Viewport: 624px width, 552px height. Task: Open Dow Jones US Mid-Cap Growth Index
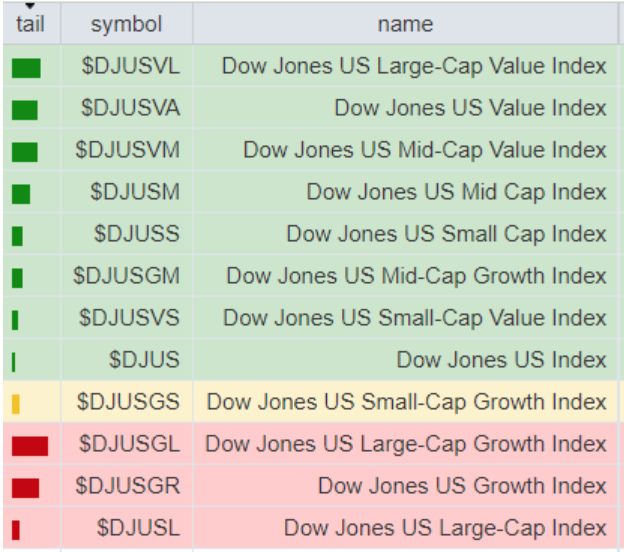(416, 276)
